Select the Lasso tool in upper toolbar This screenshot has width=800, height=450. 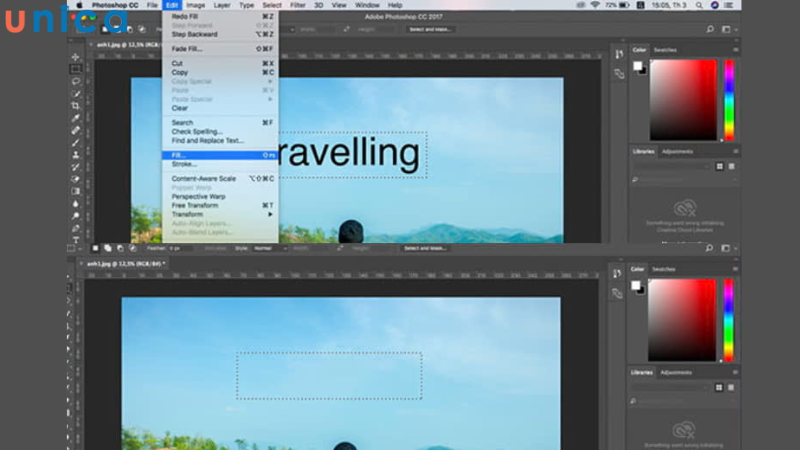(76, 81)
